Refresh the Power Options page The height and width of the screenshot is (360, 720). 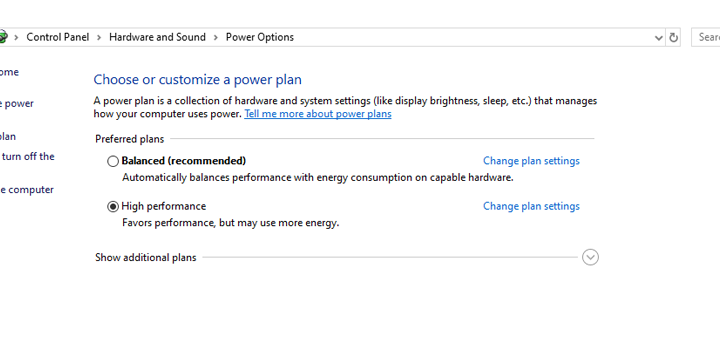pyautogui.click(x=673, y=37)
